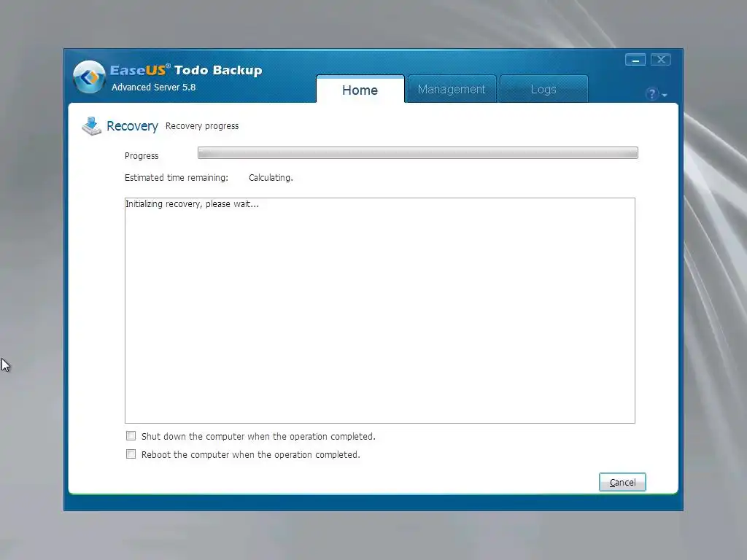Screen dimensions: 747x560
Task: Select 'Initializing recovery, please wait...' text
Action: point(192,204)
